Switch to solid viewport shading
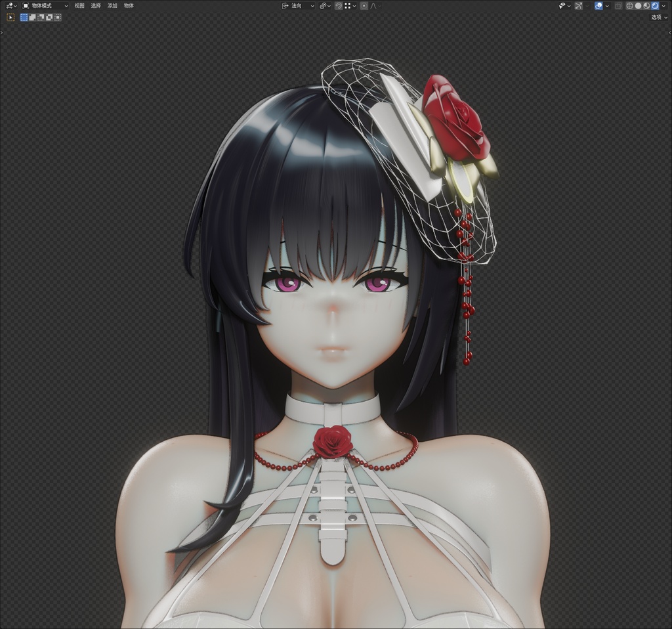The height and width of the screenshot is (629, 672). tap(639, 5)
